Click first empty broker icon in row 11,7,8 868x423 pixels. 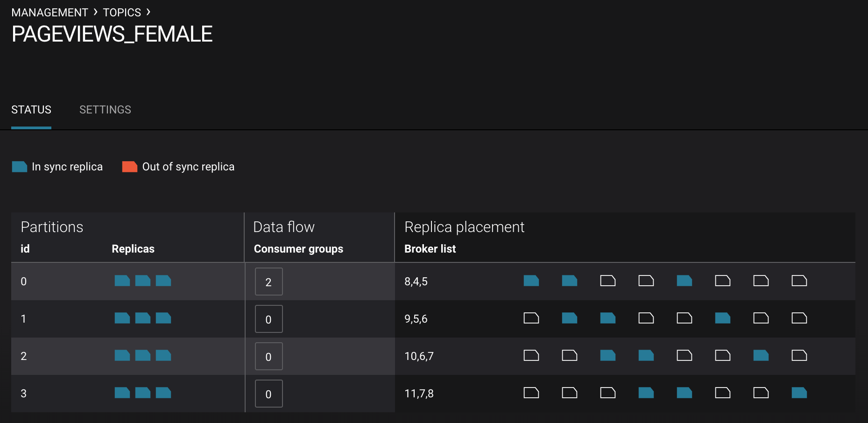pos(531,393)
